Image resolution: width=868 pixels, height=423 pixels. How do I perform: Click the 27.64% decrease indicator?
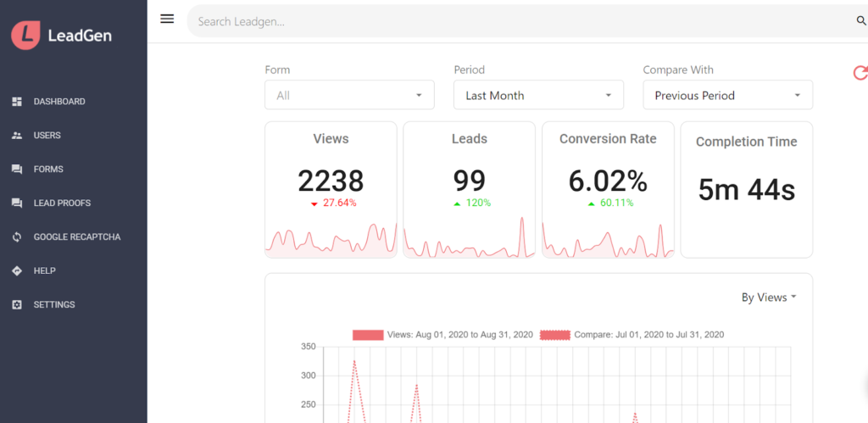pos(334,203)
